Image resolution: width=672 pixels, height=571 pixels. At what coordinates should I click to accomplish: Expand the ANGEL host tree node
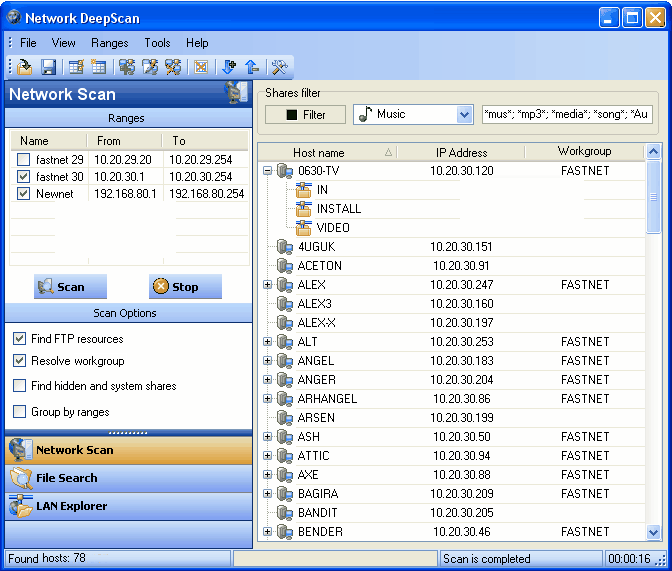(267, 361)
